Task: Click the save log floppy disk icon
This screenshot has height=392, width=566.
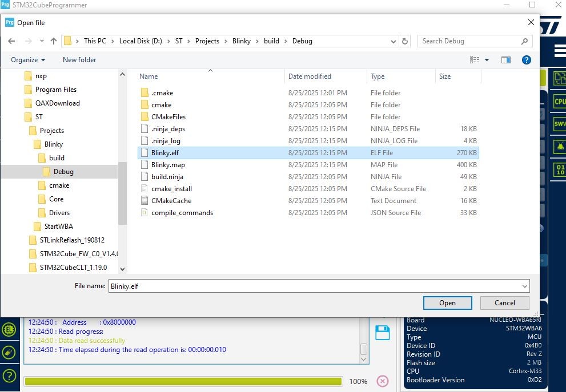Action: click(x=382, y=333)
